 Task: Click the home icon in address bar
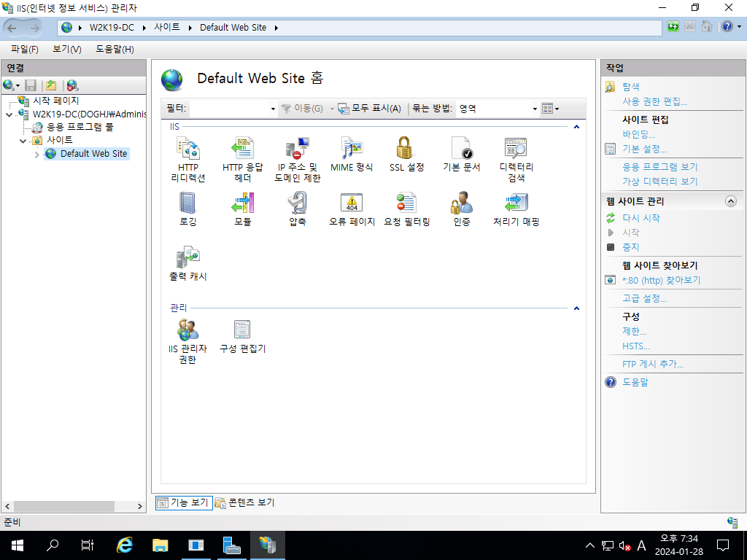tap(707, 27)
